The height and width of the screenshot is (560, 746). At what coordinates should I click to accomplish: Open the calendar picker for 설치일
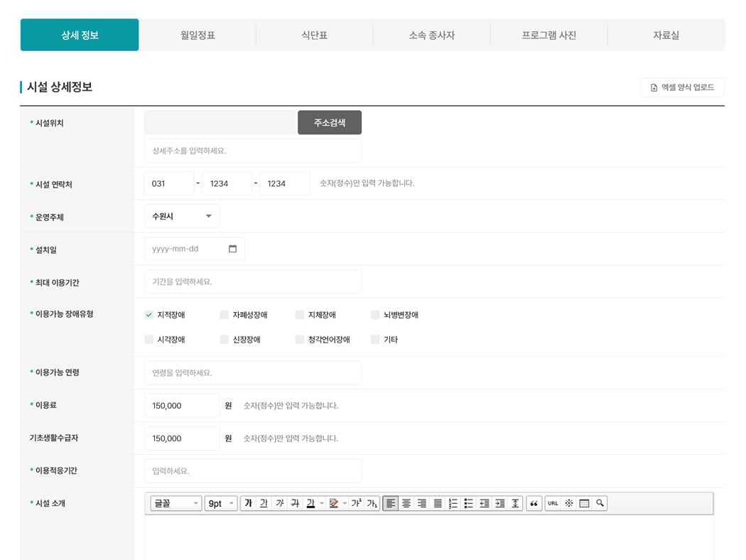tap(232, 249)
